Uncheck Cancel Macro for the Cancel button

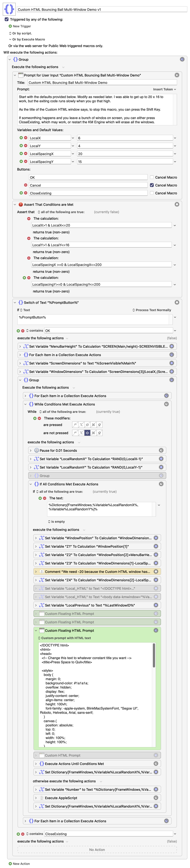pyautogui.click(x=152, y=185)
